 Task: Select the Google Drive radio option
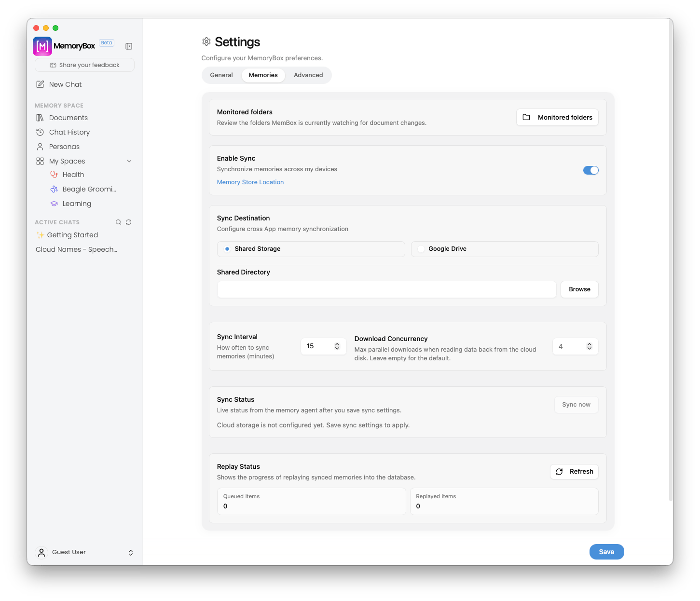click(x=421, y=249)
